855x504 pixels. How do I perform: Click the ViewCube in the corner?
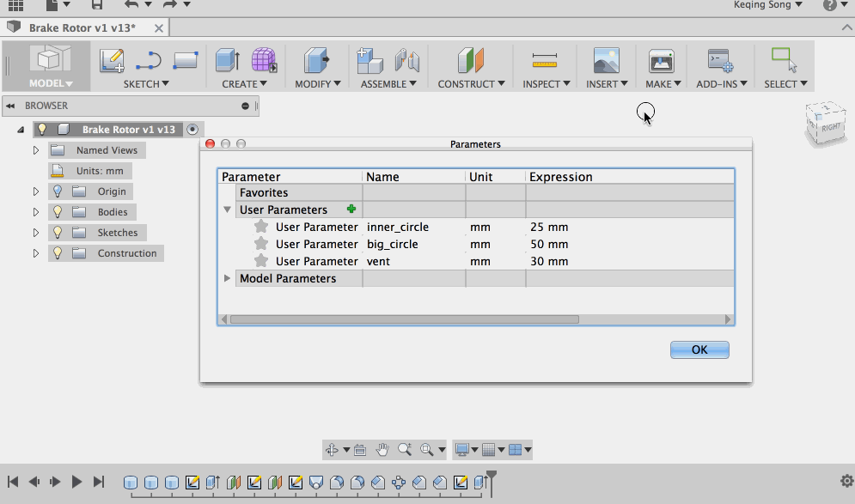click(x=828, y=124)
